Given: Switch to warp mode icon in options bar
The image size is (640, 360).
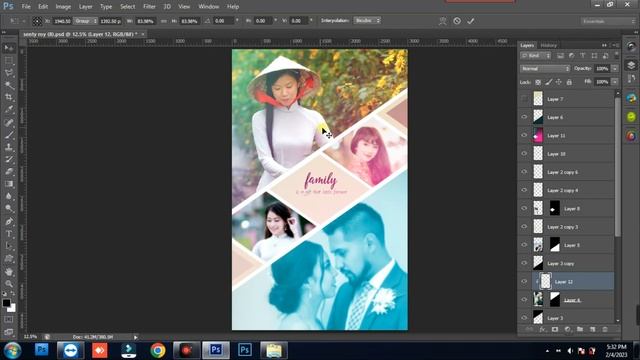Looking at the screenshot, I should coord(442,21).
